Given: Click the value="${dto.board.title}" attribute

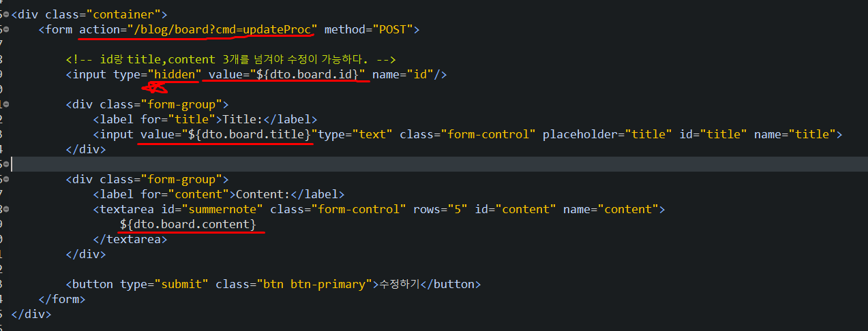Looking at the screenshot, I should (229, 134).
